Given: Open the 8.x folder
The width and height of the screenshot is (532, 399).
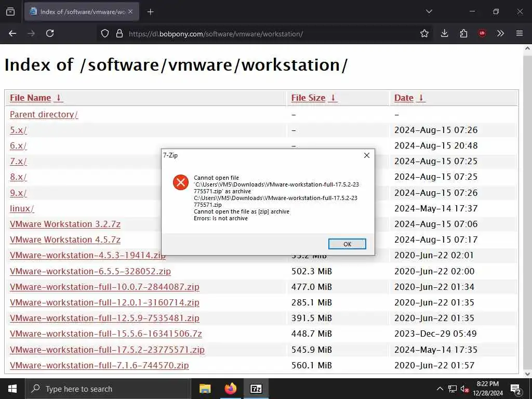Looking at the screenshot, I should 18,177.
